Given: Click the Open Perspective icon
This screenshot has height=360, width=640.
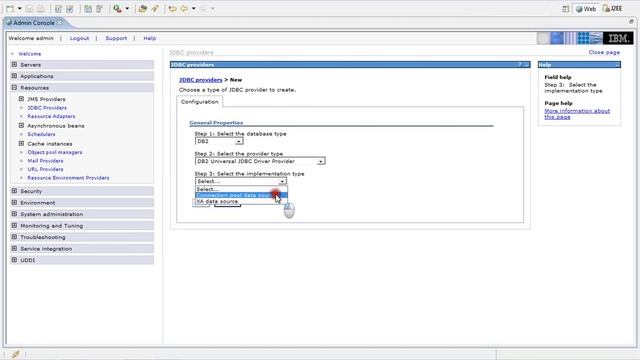Looking at the screenshot, I should pyautogui.click(x=566, y=9).
